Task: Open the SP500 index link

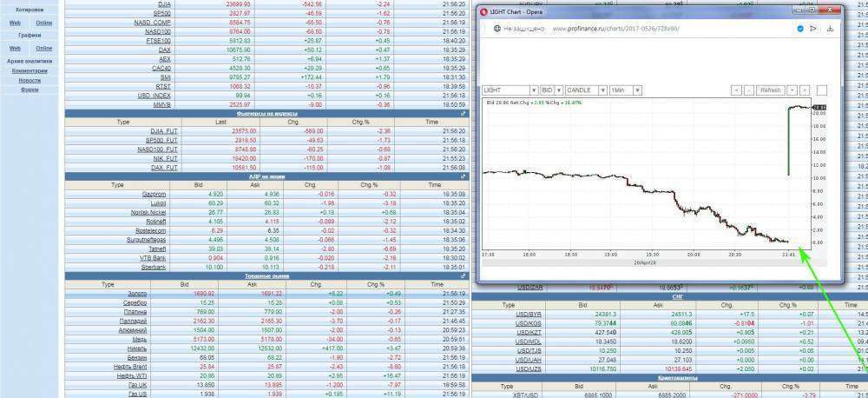Action: tap(161, 13)
